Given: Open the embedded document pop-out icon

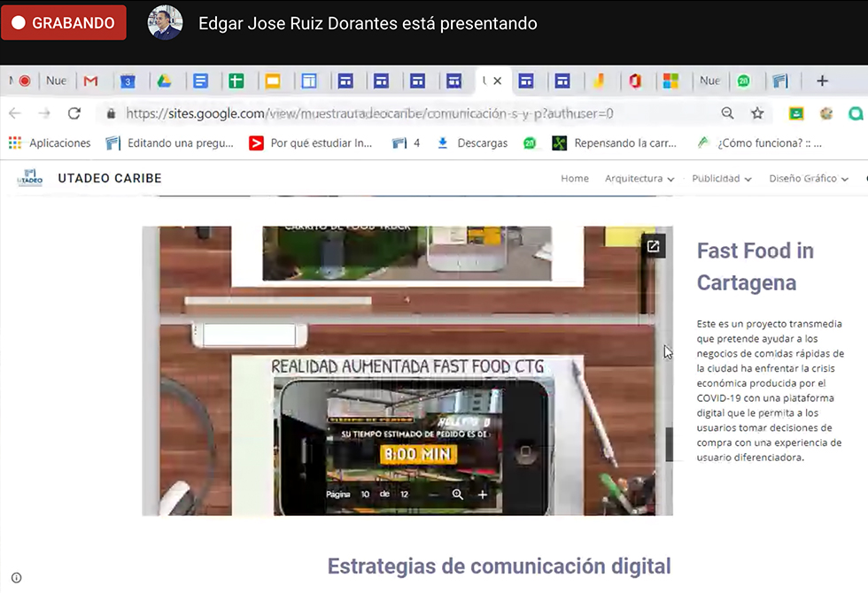Looking at the screenshot, I should [653, 247].
